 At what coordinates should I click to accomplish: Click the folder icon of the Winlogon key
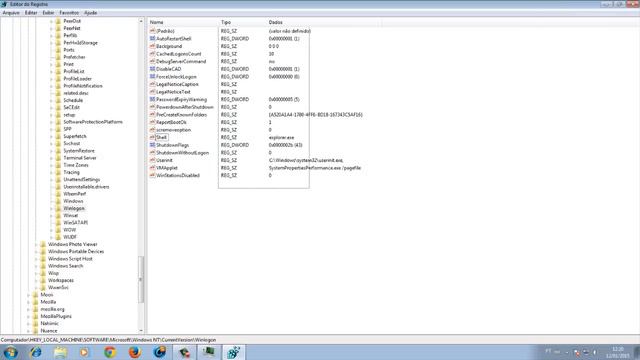pos(58,208)
